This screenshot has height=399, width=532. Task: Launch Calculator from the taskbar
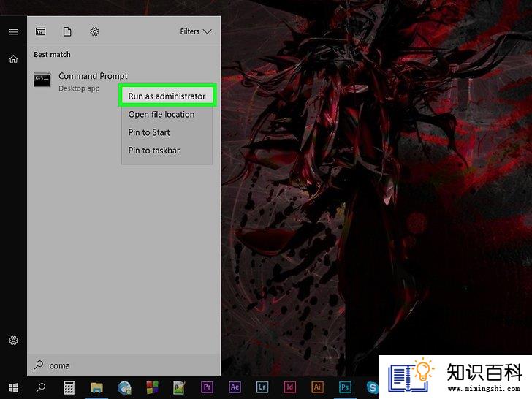(69, 387)
